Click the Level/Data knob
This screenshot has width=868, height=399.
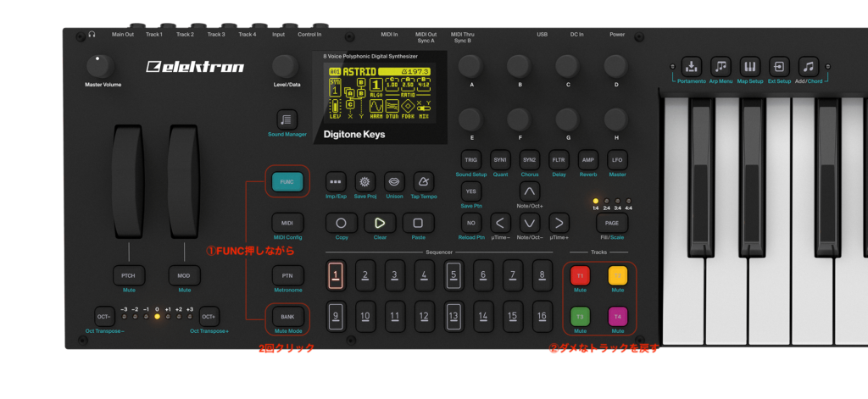pyautogui.click(x=285, y=66)
